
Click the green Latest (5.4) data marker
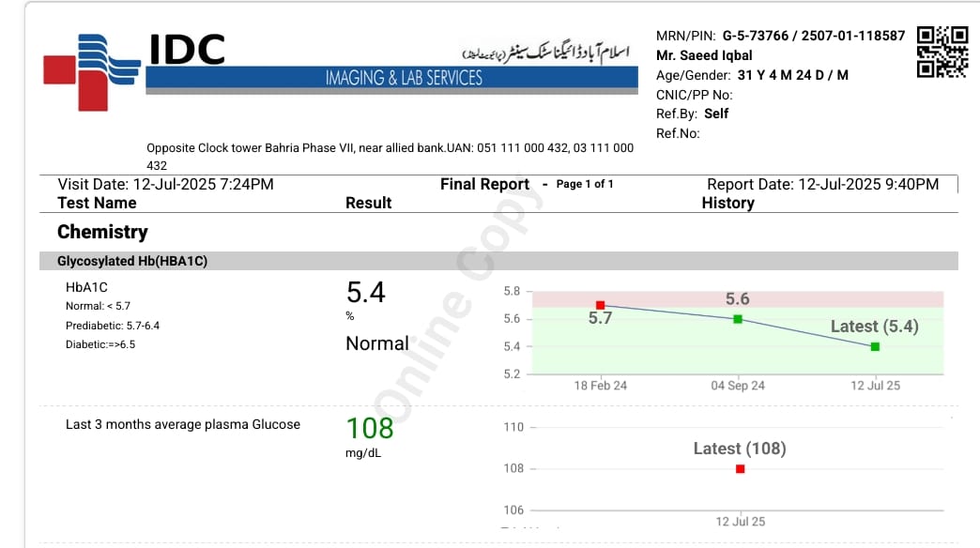click(875, 346)
